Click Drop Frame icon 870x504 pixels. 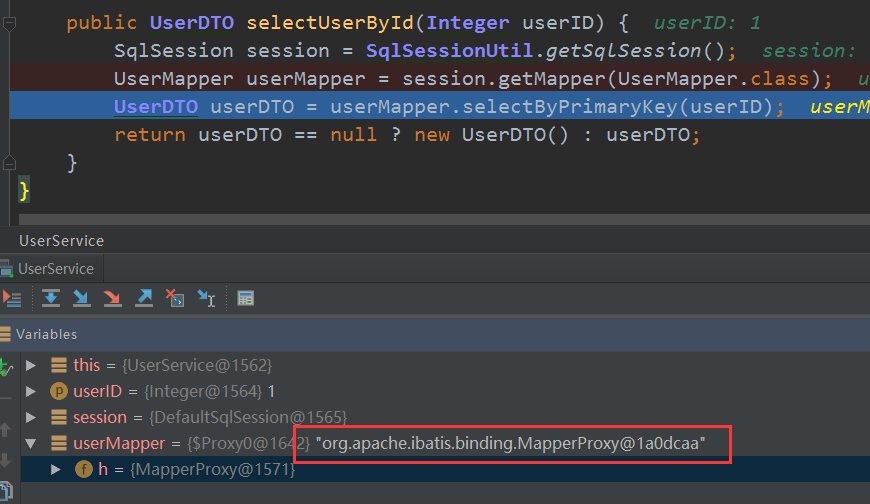point(175,298)
